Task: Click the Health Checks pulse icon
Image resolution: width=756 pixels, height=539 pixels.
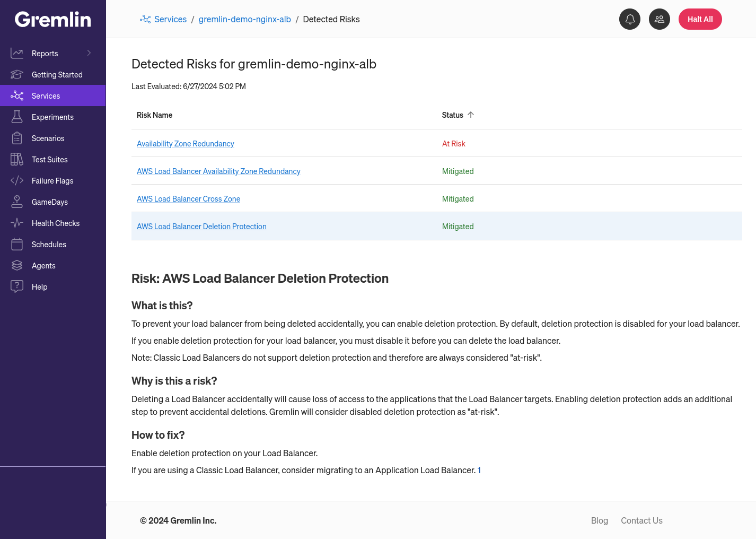Action: coord(17,223)
